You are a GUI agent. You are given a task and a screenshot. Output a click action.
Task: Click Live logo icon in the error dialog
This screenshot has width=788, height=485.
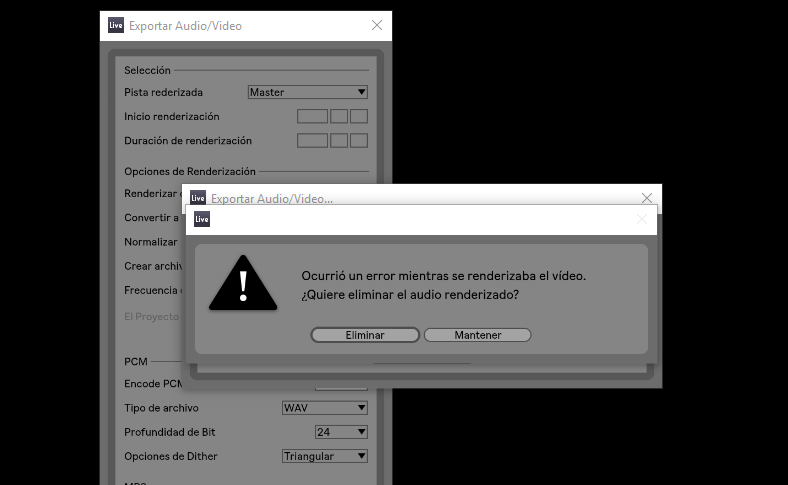pos(202,219)
